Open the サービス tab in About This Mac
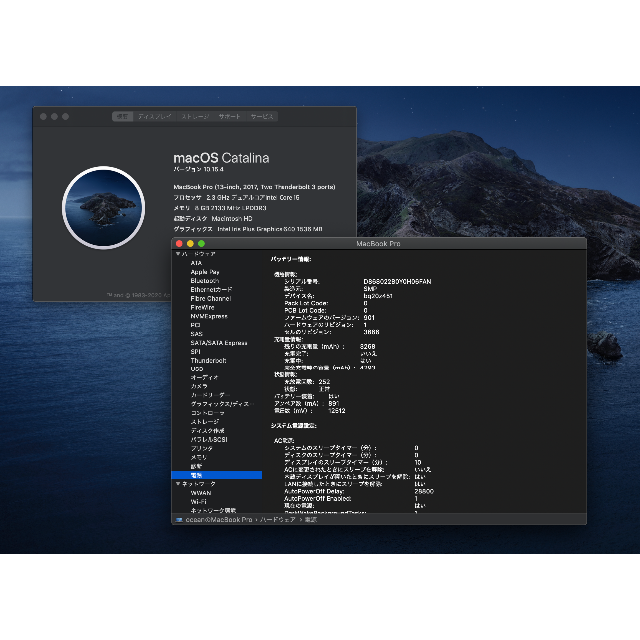This screenshot has width=640, height=640. pos(262,116)
